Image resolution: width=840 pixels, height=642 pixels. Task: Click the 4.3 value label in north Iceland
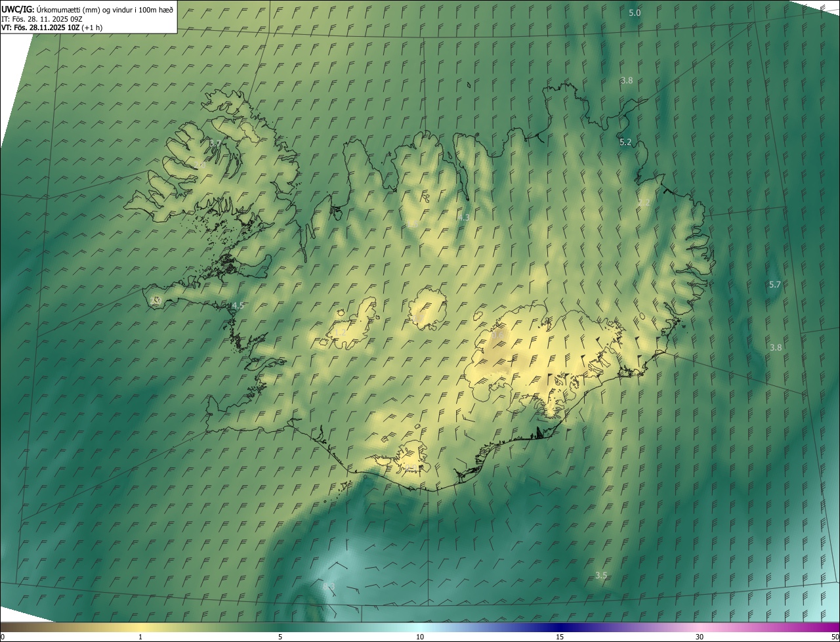(x=464, y=217)
